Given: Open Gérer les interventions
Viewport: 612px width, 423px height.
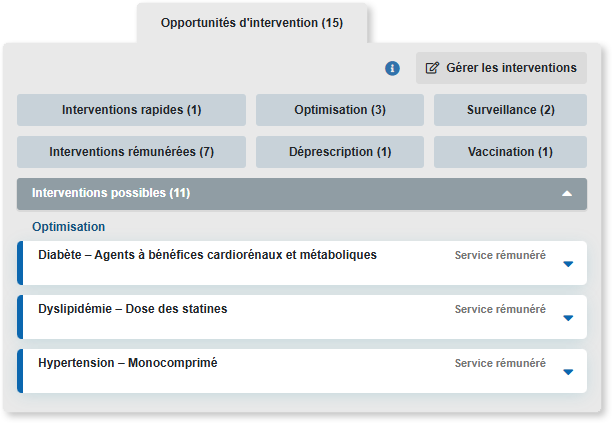Looking at the screenshot, I should point(501,68).
